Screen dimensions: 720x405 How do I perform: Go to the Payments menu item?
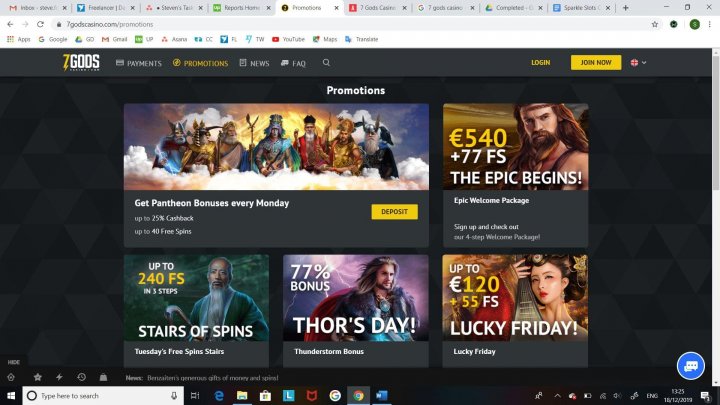pyautogui.click(x=139, y=63)
